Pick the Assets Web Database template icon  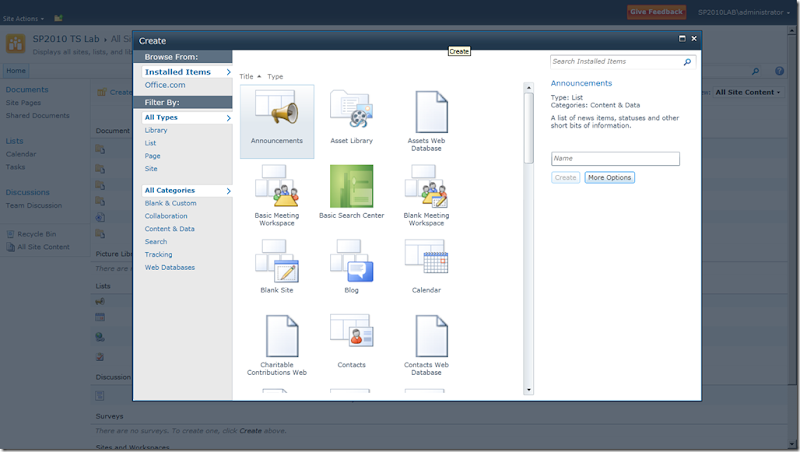coord(432,112)
